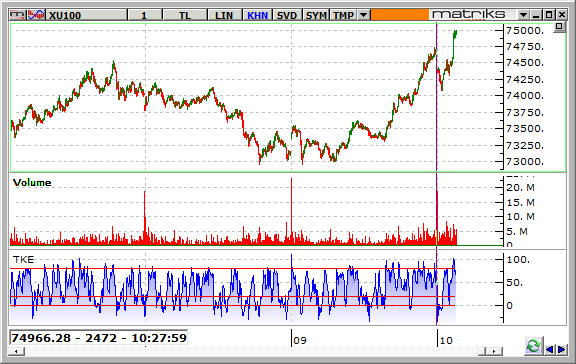The width and height of the screenshot is (576, 364).
Task: Click the blue left arrow to go back
Action: 550,349
